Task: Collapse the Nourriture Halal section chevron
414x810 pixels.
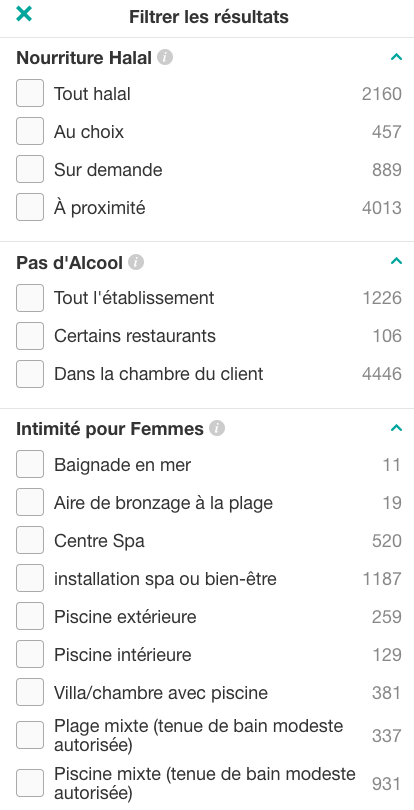Action: [396, 57]
